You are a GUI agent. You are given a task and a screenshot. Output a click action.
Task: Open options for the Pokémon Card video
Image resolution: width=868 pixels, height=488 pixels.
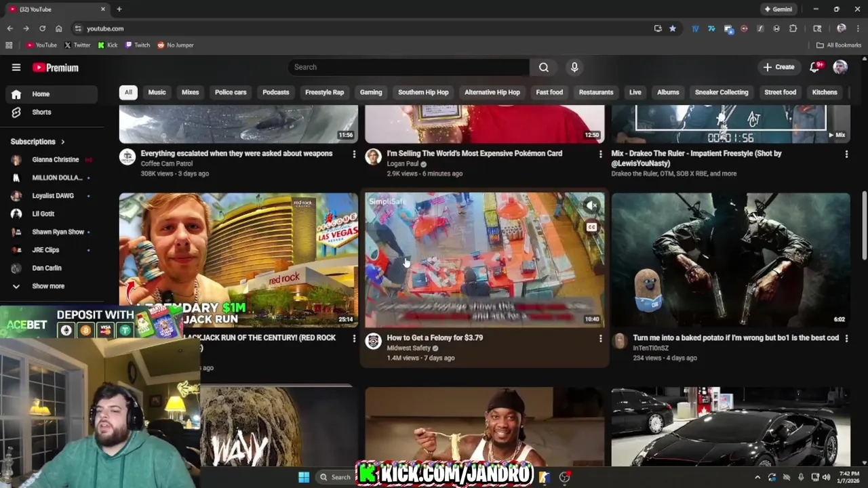600,154
